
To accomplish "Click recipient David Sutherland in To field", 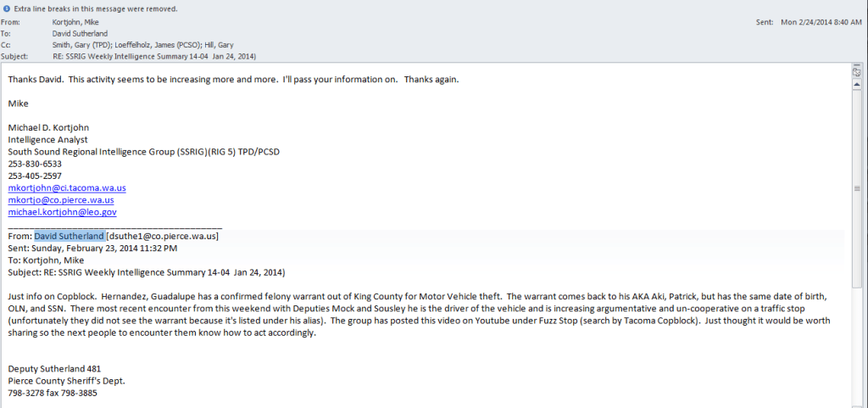I will coord(83,32).
